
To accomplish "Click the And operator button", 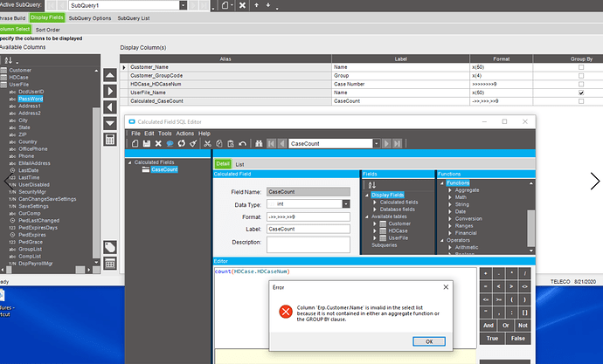I will pyautogui.click(x=488, y=326).
